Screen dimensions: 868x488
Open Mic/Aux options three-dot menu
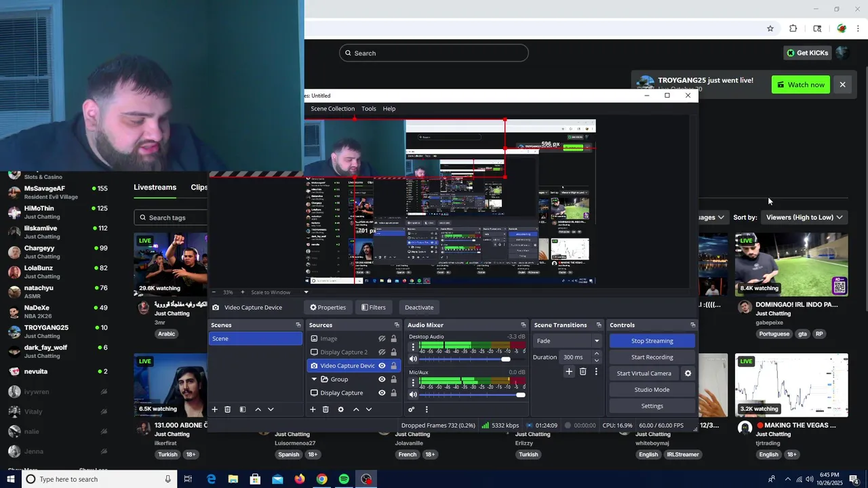coord(413,382)
